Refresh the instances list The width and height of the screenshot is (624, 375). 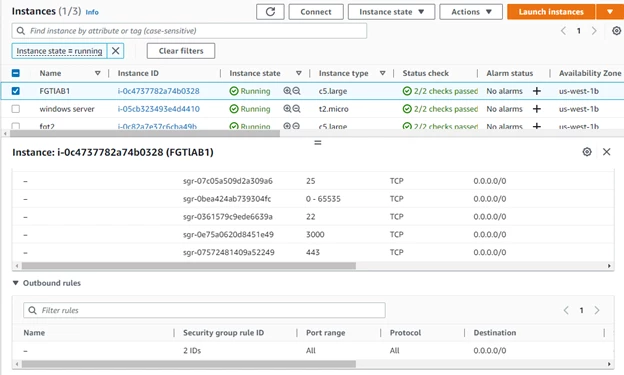tap(270, 12)
